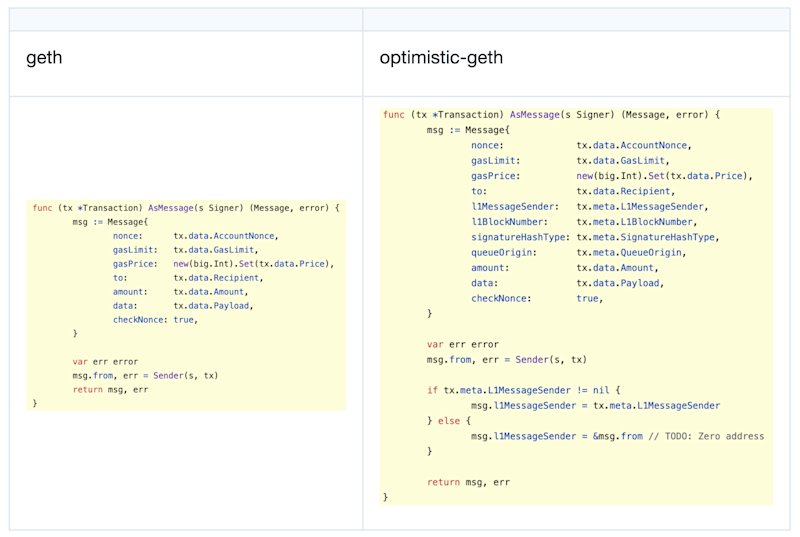Screen dimensions: 800x537
Task: Click the "msg.l1MessageSender = tx.meta.L1MessageSender" line
Action: pyautogui.click(x=595, y=405)
